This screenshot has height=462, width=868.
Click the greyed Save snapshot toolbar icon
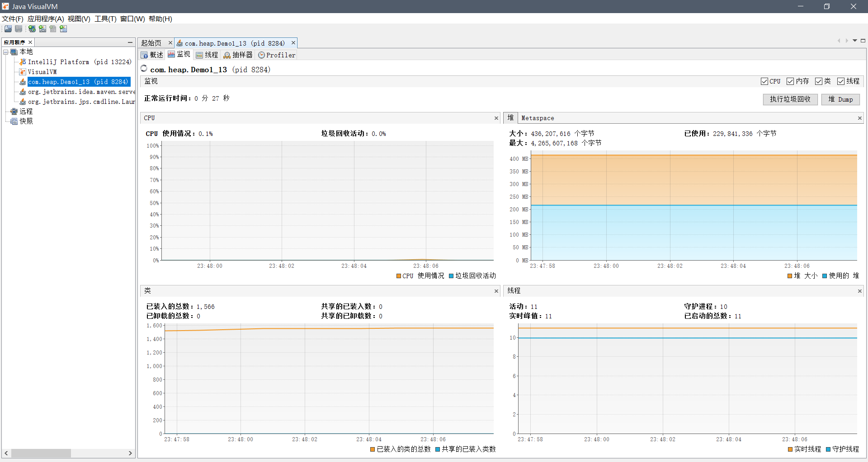coord(19,29)
